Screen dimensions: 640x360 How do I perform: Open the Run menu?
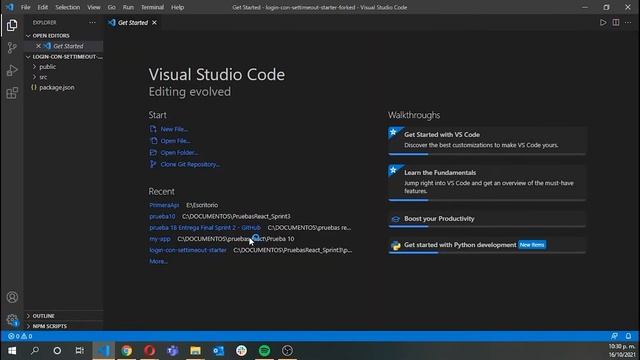point(128,7)
